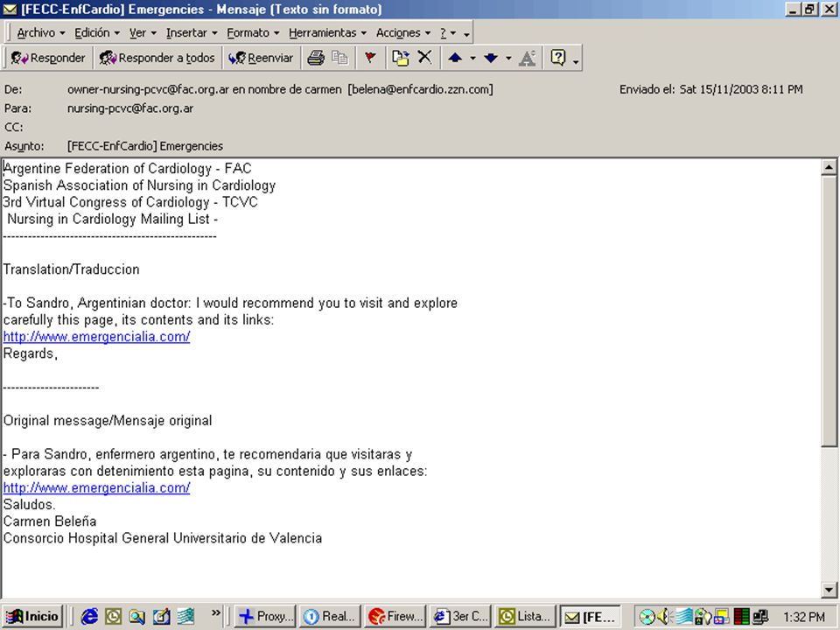Open the Edición menu
The height and width of the screenshot is (630, 840).
97,32
